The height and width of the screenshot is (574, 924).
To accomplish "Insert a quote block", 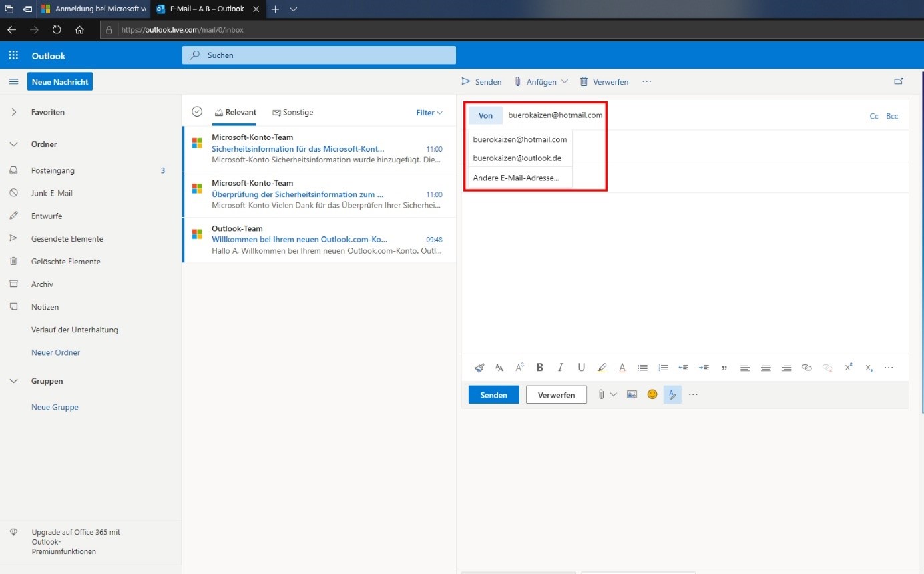I will tap(724, 368).
